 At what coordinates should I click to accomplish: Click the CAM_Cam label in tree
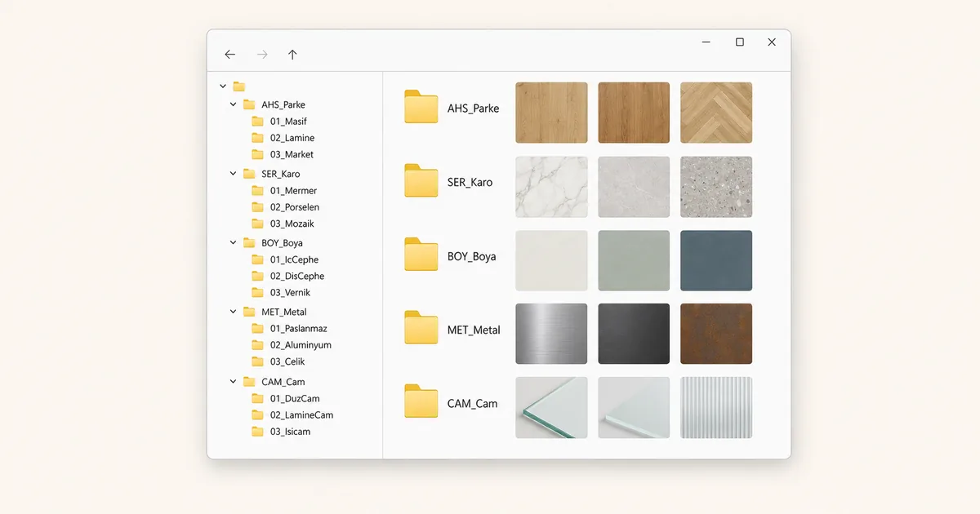283,381
